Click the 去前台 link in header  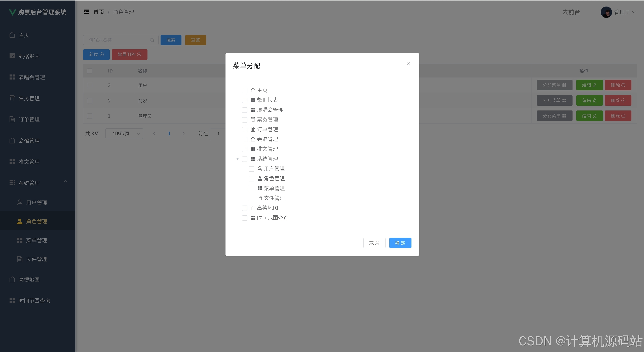coord(571,12)
